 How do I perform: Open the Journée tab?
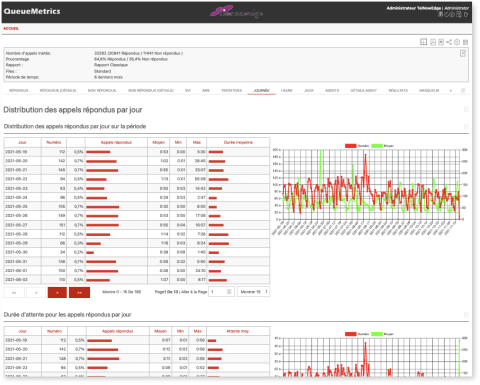(x=261, y=91)
